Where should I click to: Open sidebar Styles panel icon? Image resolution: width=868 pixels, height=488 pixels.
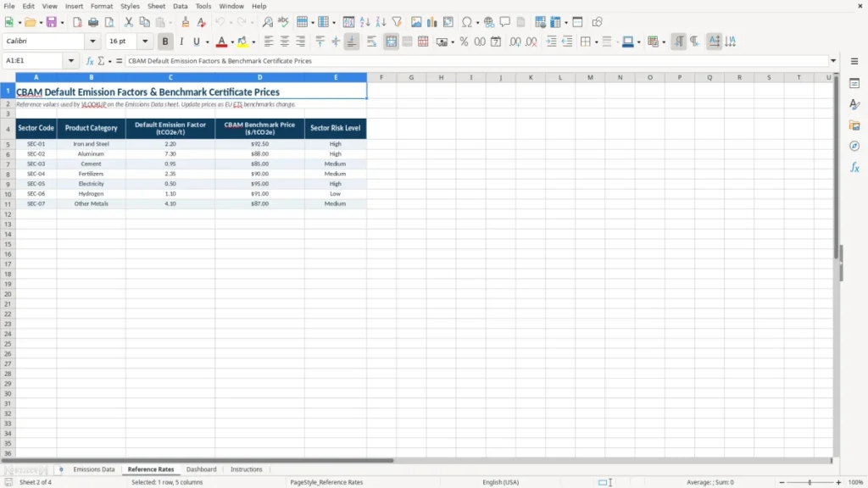pyautogui.click(x=854, y=104)
